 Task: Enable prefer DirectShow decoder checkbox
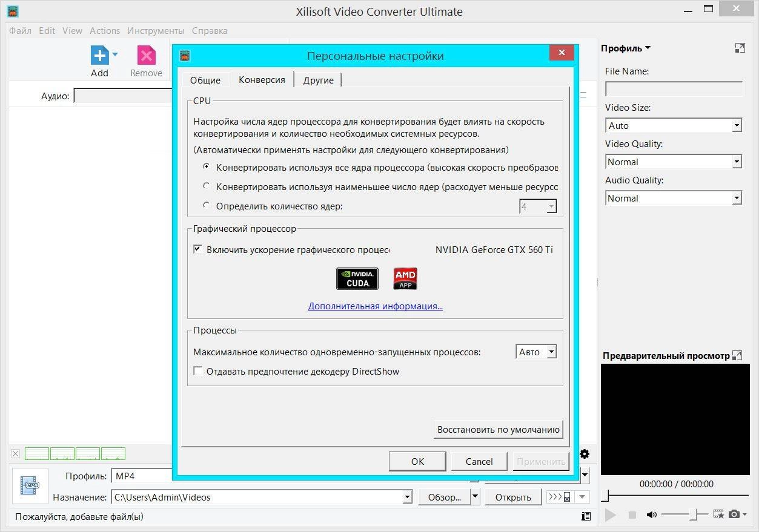(197, 371)
